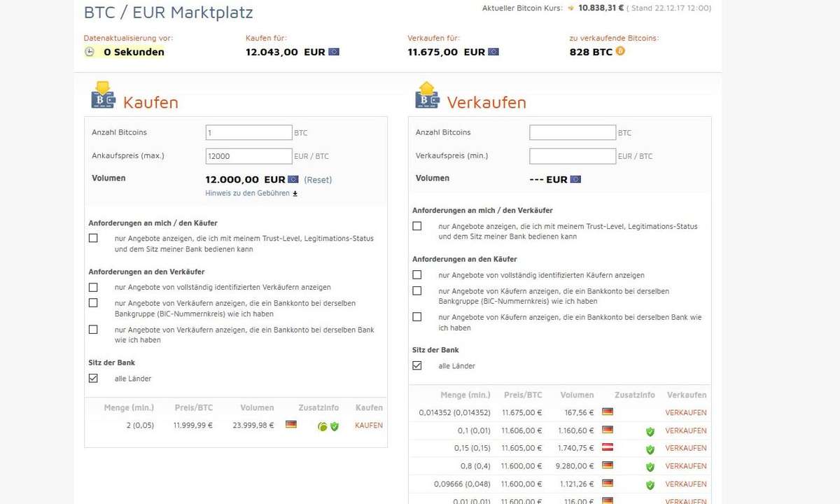The width and height of the screenshot is (840, 504).
Task: Enable Trust-Level filter checkbox in the Kaufen panel
Action: click(x=93, y=238)
